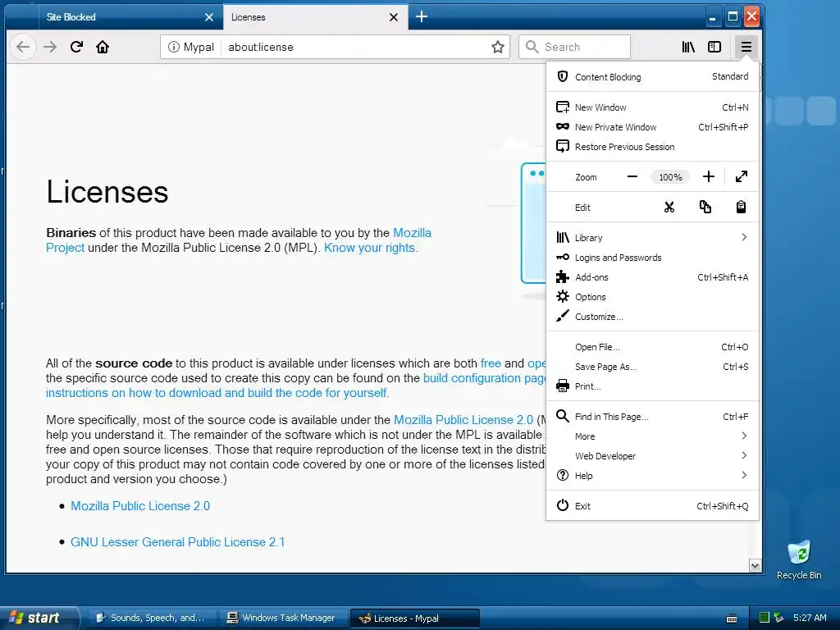This screenshot has height=630, width=840.
Task: Select Save Page As...
Action: point(652,367)
